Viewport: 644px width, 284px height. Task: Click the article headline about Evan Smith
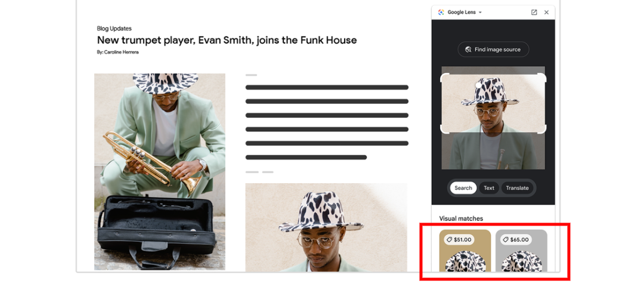pos(227,41)
